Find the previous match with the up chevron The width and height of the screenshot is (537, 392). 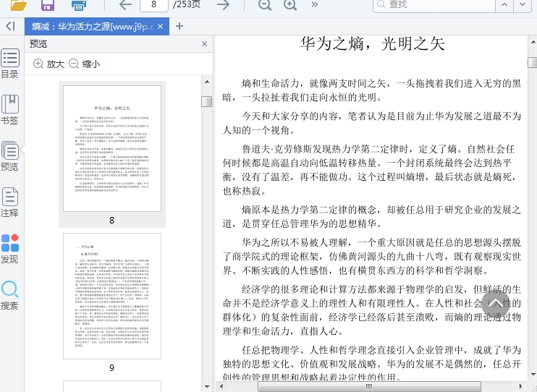click(x=504, y=5)
